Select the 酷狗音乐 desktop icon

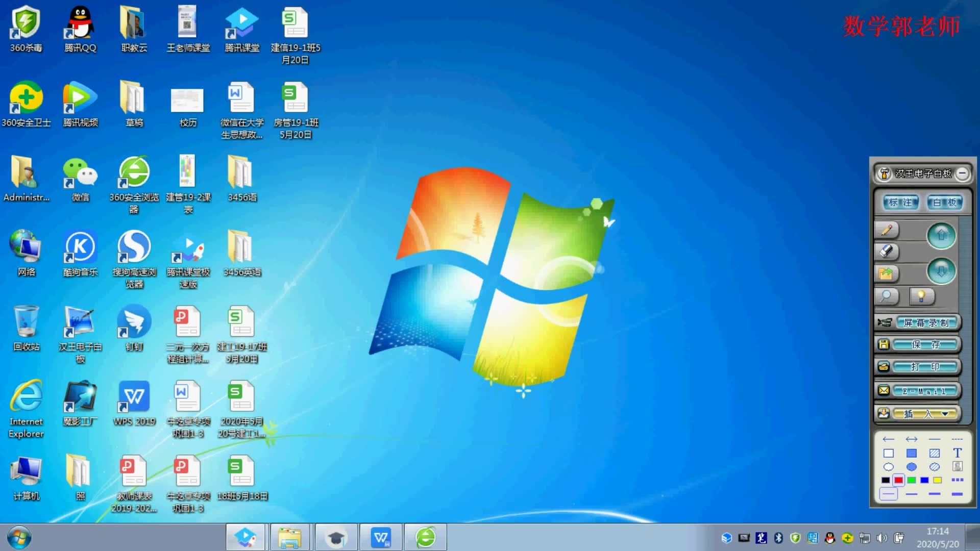click(x=80, y=254)
